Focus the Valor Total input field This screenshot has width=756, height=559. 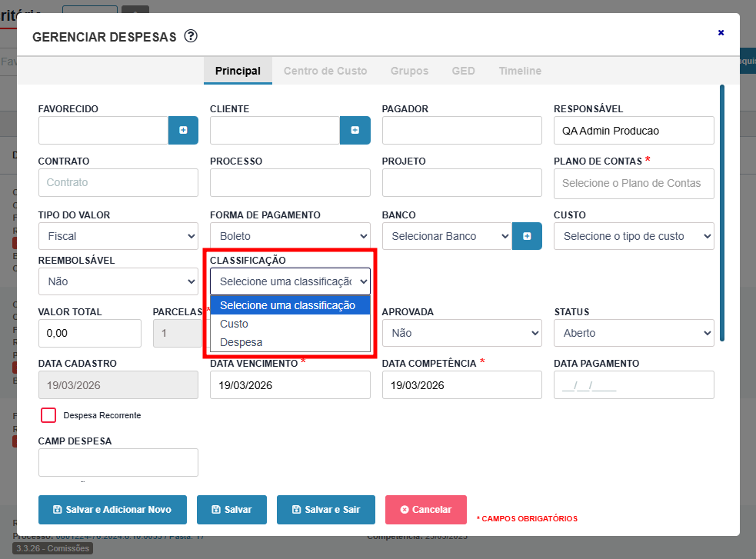click(x=89, y=333)
